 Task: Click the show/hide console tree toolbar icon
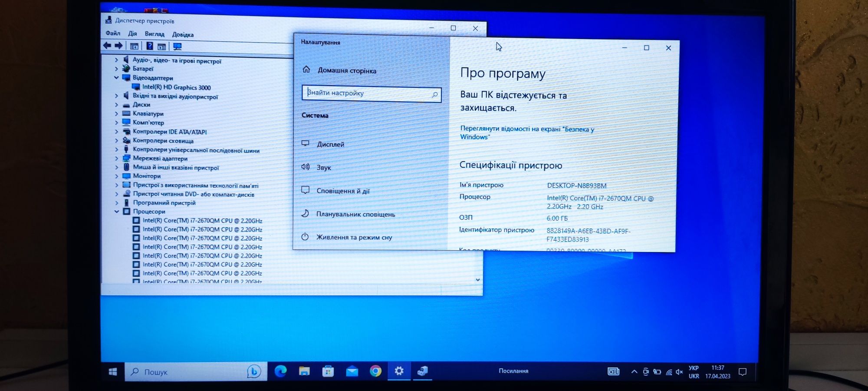click(135, 46)
